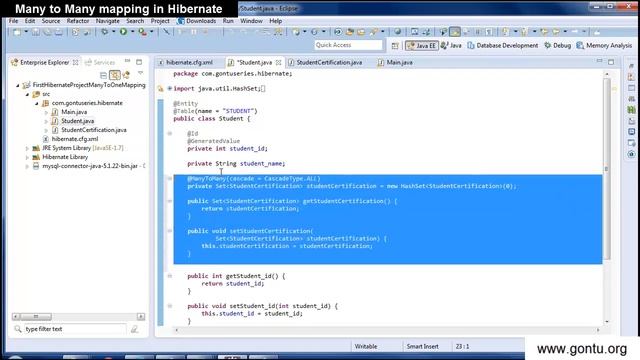This screenshot has height=360, width=640.
Task: Click the type filter text field
Action: point(75,329)
